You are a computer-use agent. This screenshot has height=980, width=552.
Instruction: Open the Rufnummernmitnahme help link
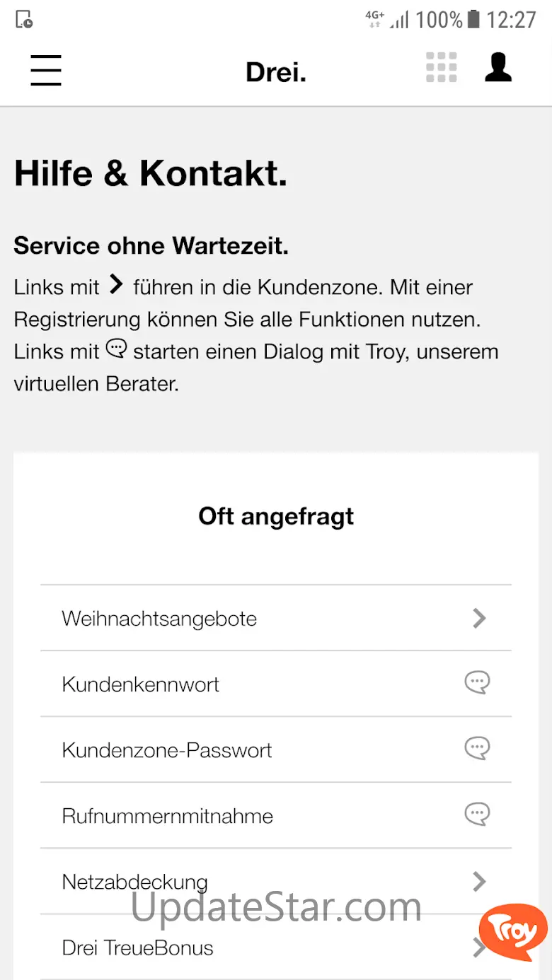click(168, 816)
